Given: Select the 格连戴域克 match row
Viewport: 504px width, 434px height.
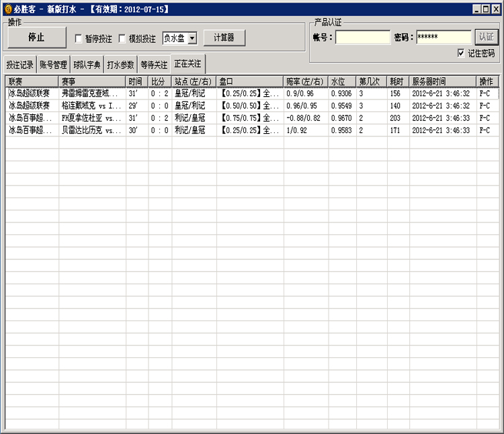Looking at the screenshot, I should [91, 106].
